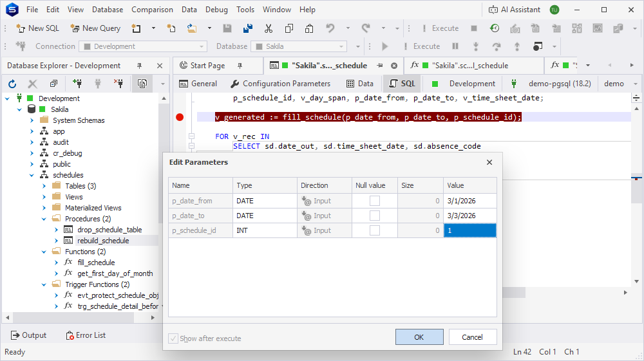This screenshot has width=644, height=361.
Task: Open the document tabs overflow dropdown arrow
Action: [588, 66]
